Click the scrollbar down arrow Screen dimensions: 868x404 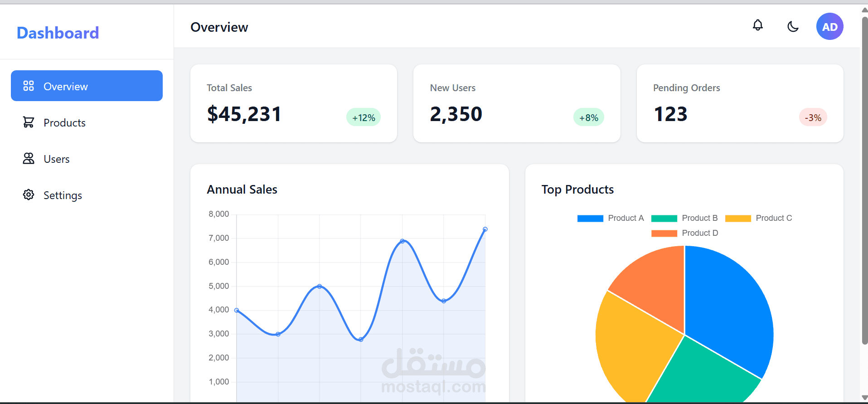click(864, 398)
